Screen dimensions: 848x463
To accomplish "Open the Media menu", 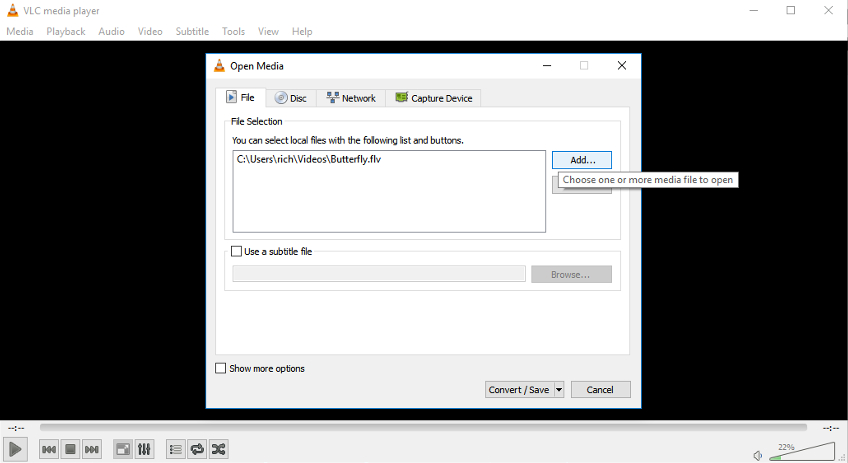I will 20,31.
